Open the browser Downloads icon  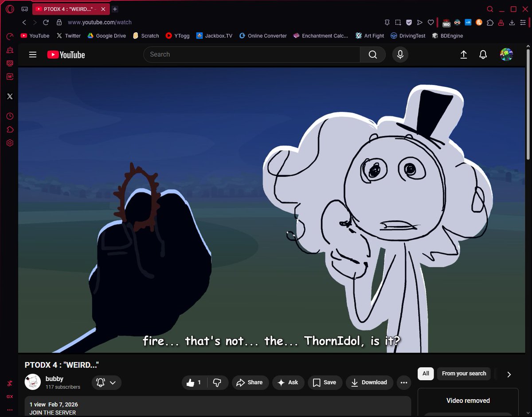(512, 22)
